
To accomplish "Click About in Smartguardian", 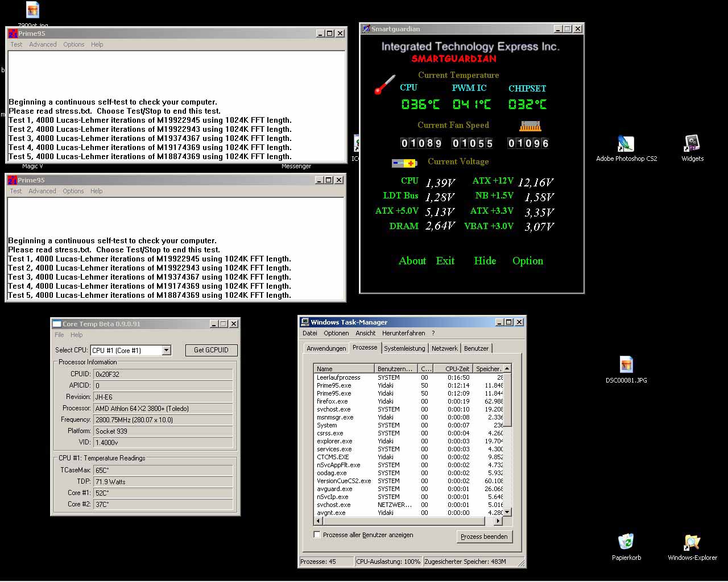I will [x=412, y=261].
